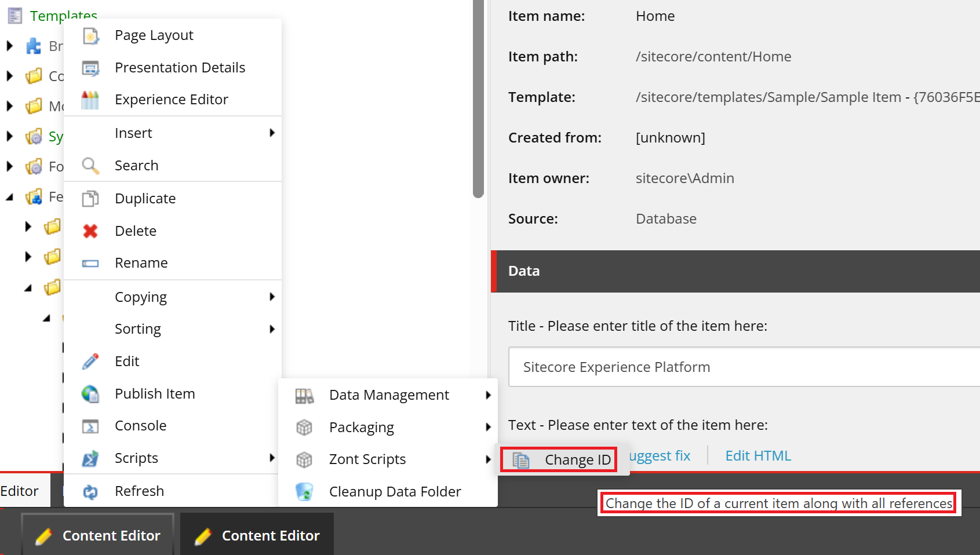Click pencil icon on first Content Editor tab
This screenshot has height=555, width=980.
pyautogui.click(x=43, y=536)
